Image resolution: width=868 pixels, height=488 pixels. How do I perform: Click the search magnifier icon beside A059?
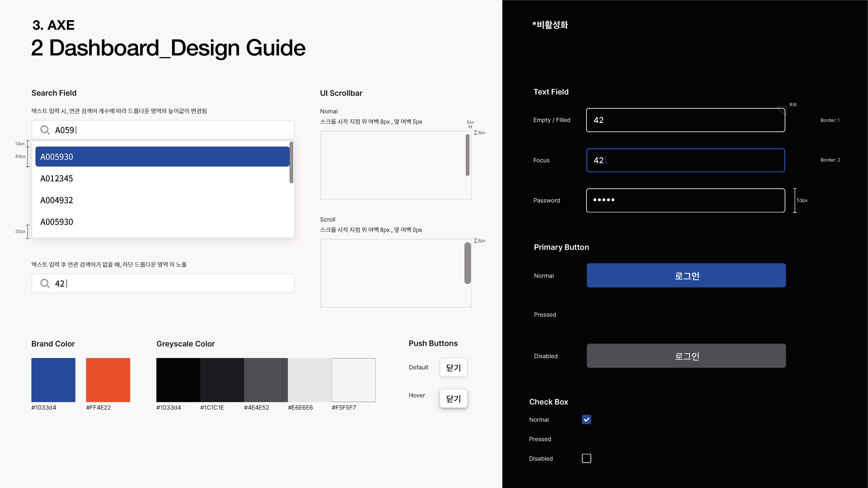coord(45,130)
